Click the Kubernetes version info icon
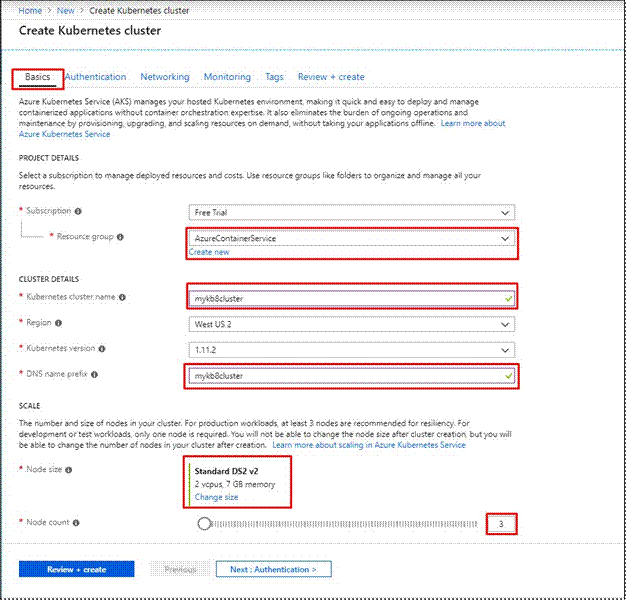This screenshot has width=632, height=608. (x=102, y=349)
